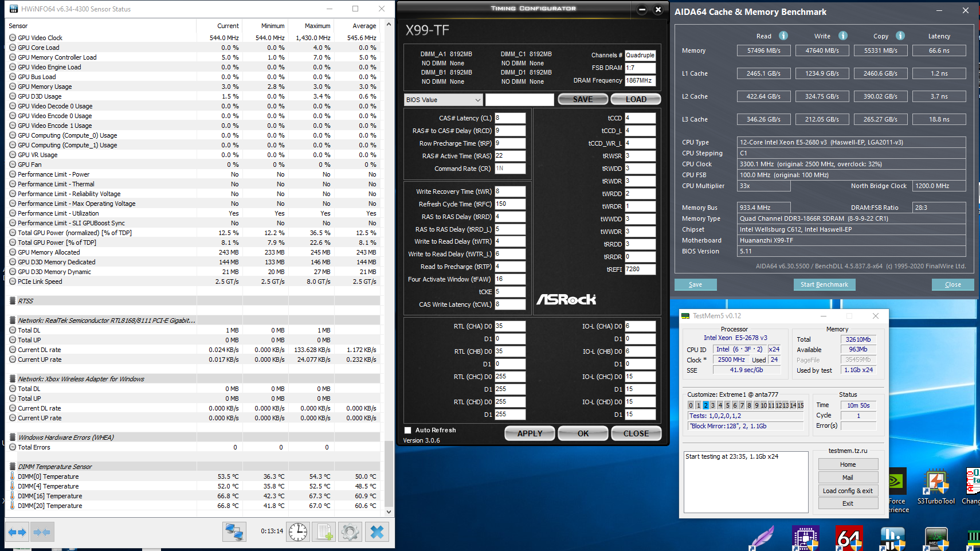Click Start Benchmark in AIDA64
The image size is (980, 551).
(x=824, y=284)
